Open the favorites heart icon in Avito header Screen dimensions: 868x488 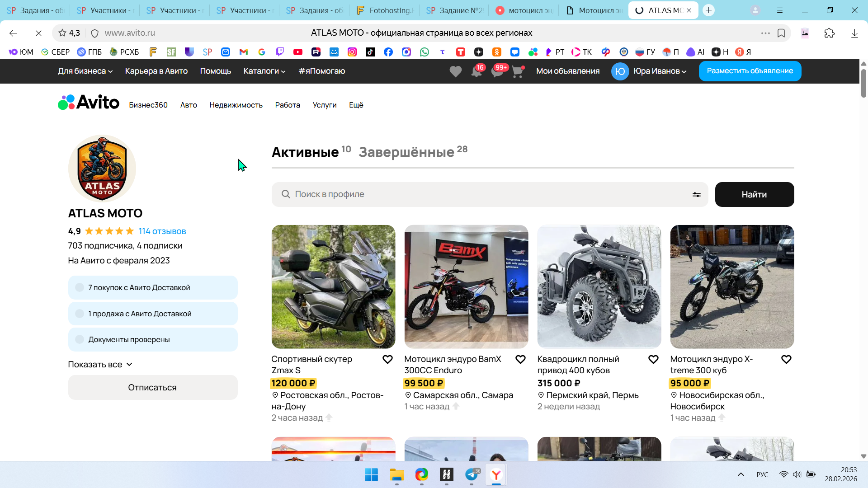click(455, 71)
